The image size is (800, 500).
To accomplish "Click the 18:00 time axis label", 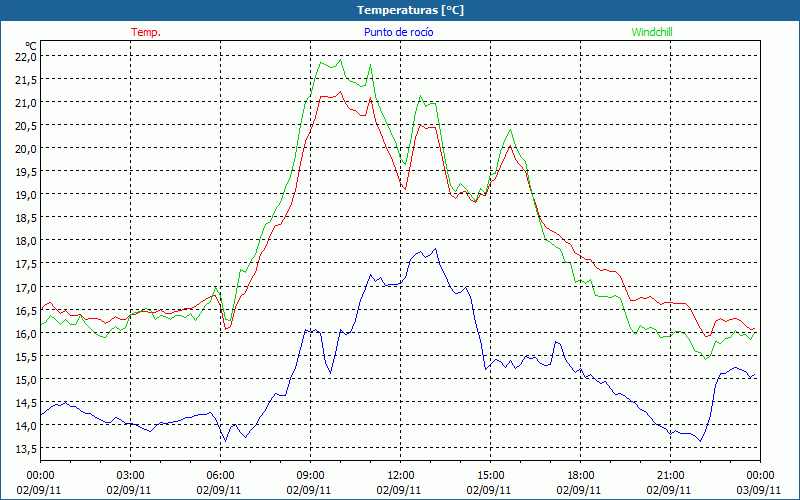I will (x=581, y=475).
